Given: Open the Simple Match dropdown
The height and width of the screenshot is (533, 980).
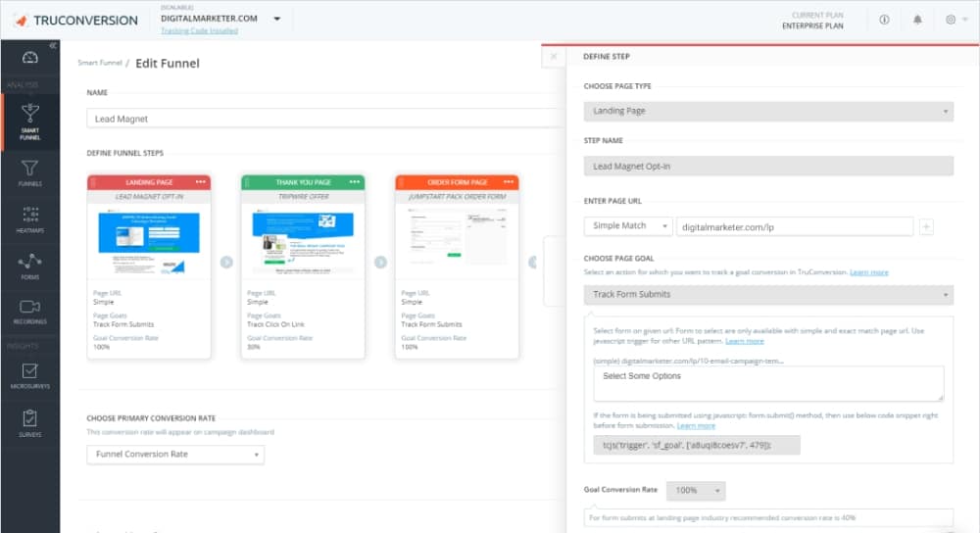Looking at the screenshot, I should (x=627, y=226).
